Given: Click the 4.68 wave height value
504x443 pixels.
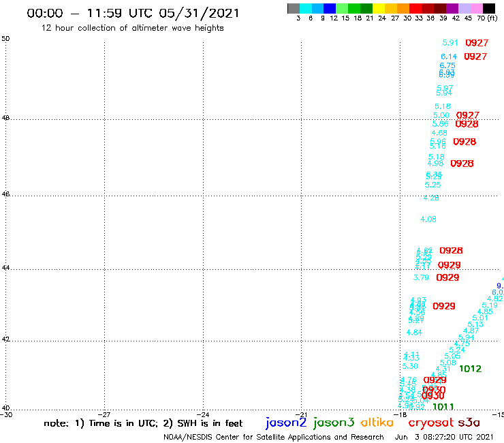Looking at the screenshot, I should 439,132.
